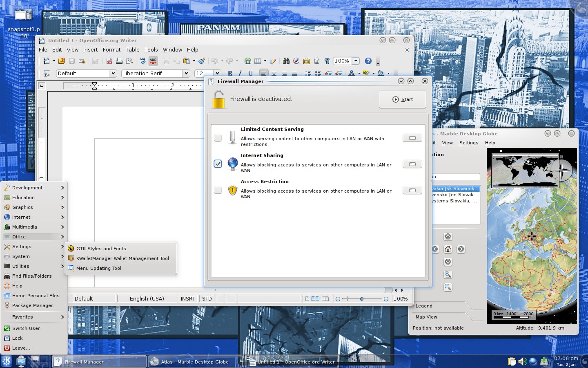Open Writer's Tools menu

[x=151, y=50]
